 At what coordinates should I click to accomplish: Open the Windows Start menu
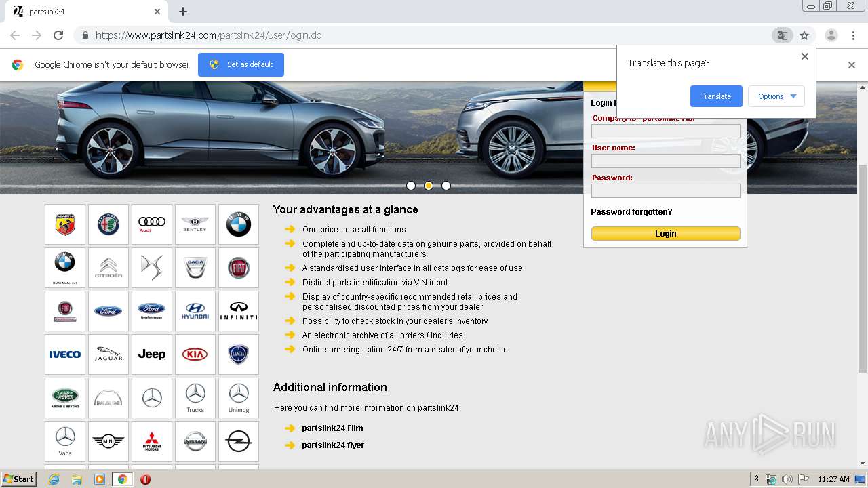point(19,479)
